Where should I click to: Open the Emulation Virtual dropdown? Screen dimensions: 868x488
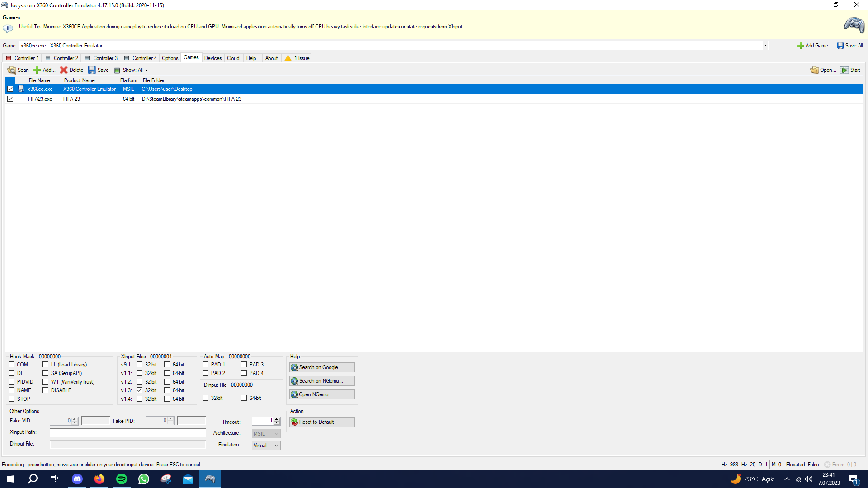coord(266,446)
